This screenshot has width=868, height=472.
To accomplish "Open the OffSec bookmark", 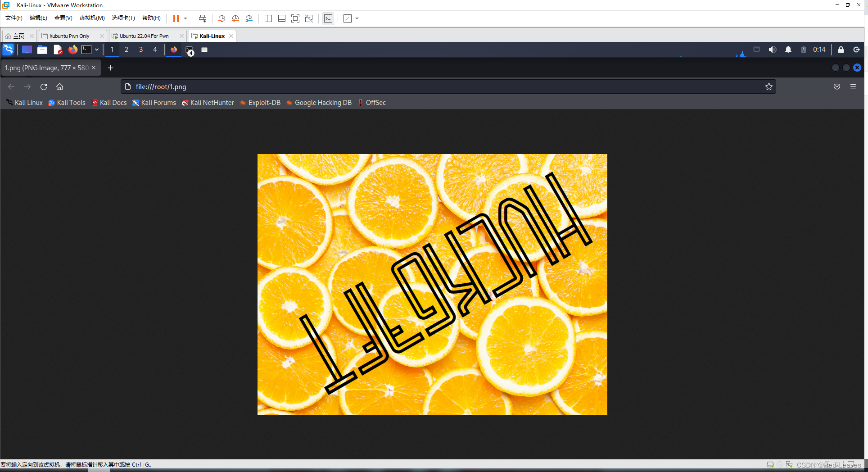I will point(372,103).
